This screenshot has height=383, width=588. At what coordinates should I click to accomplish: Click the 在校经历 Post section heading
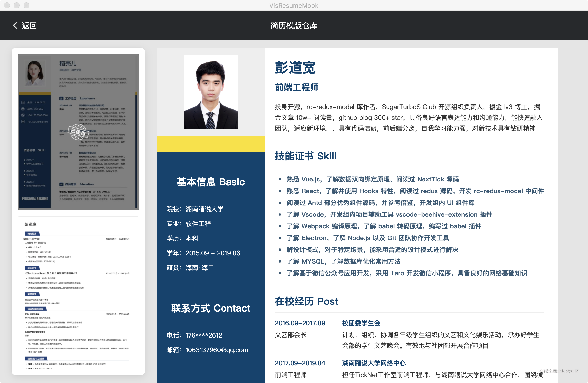click(x=306, y=301)
